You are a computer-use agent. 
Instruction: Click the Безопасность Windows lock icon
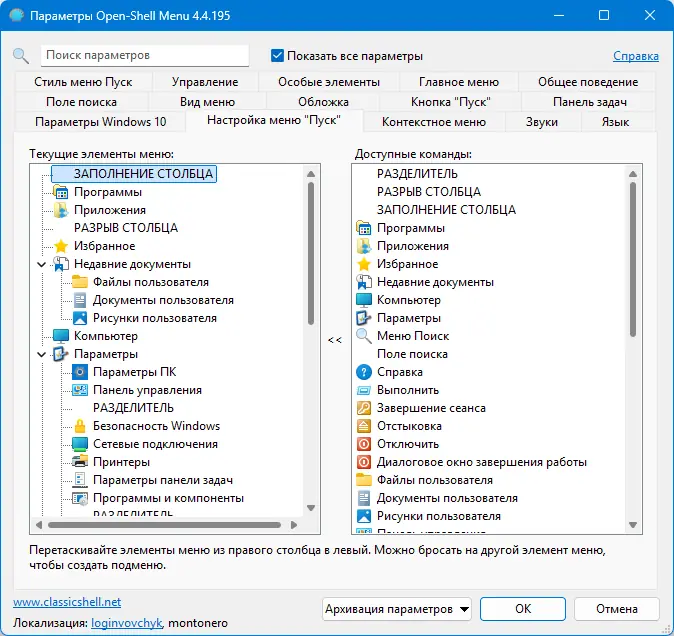[x=80, y=426]
